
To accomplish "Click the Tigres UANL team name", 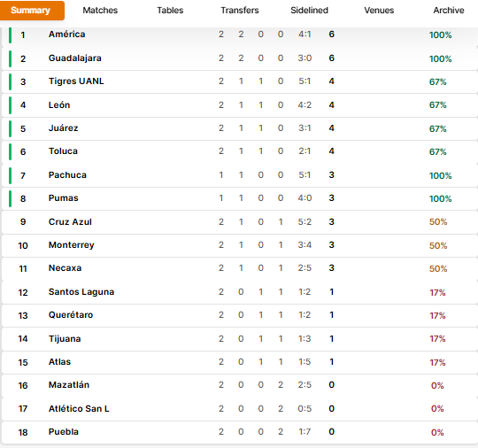I will click(76, 81).
